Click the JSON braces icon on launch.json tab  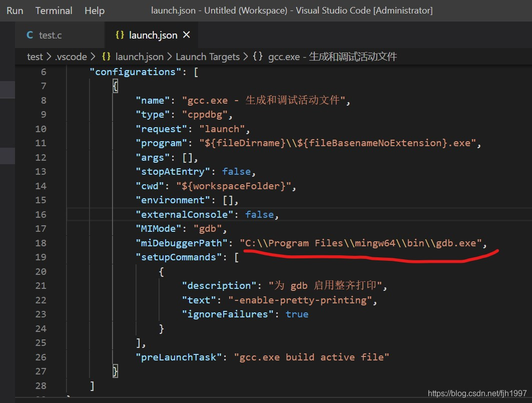[120, 35]
